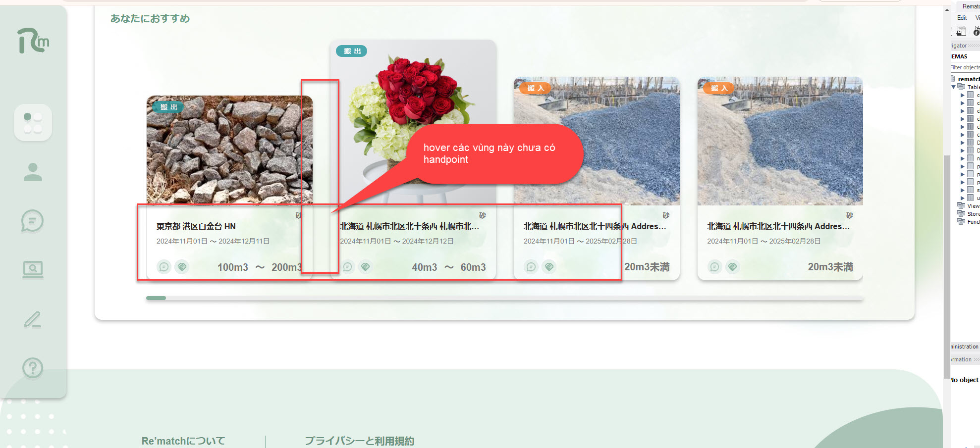Click the laptop search icon in sidebar
The width and height of the screenshot is (980, 448).
pyautogui.click(x=33, y=269)
